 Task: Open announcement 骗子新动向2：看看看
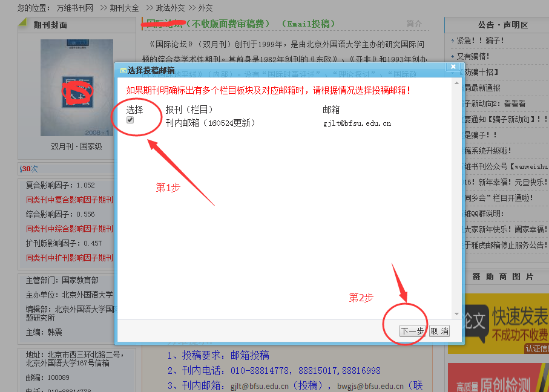[495, 103]
